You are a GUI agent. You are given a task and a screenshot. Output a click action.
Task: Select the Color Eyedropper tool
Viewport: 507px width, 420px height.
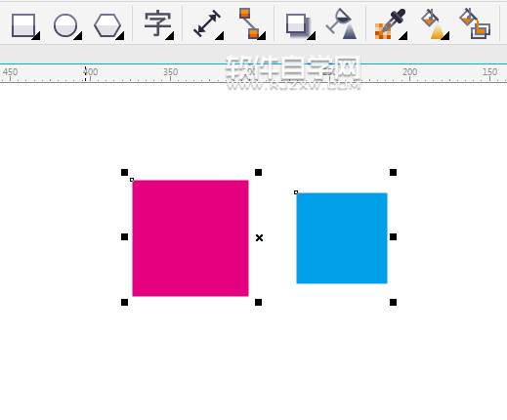point(390,24)
